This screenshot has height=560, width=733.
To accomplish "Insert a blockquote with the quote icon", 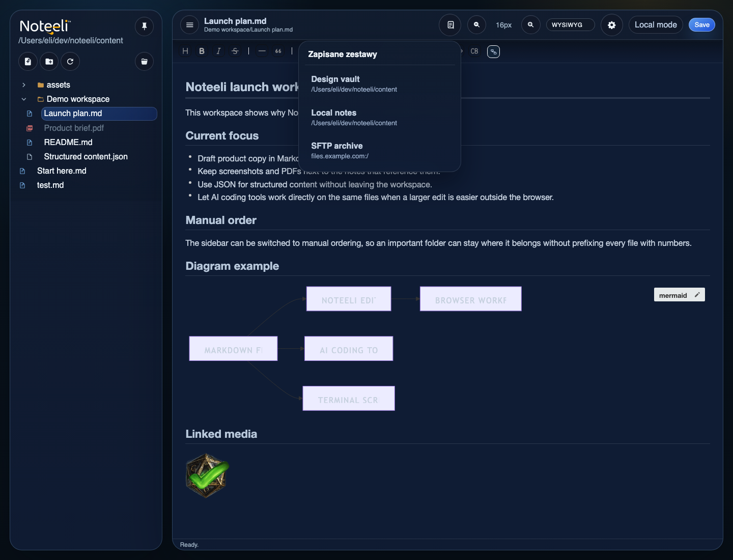I will click(x=278, y=51).
